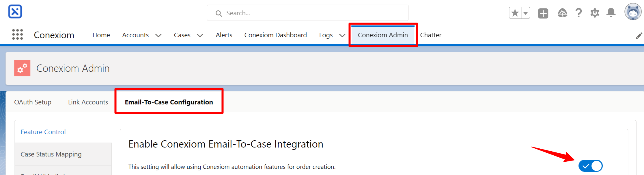Expand the Favorites list dropdown arrow
644x175 pixels.
(526, 13)
